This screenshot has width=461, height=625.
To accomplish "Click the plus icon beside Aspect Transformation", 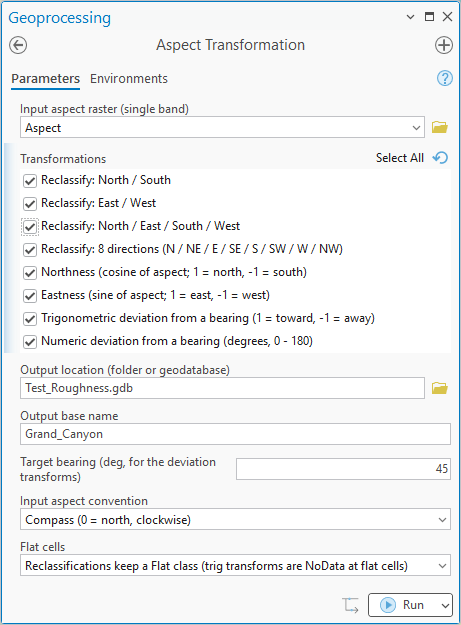I will [443, 45].
